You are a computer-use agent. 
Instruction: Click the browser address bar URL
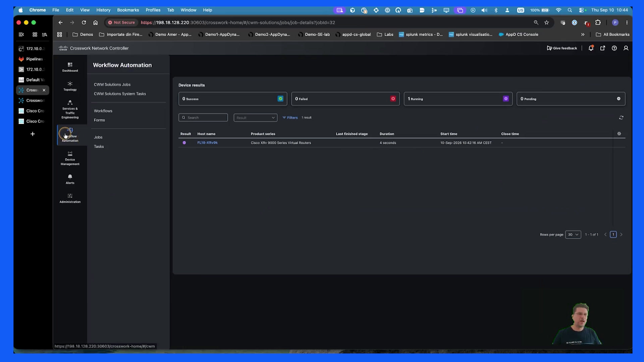click(238, 22)
